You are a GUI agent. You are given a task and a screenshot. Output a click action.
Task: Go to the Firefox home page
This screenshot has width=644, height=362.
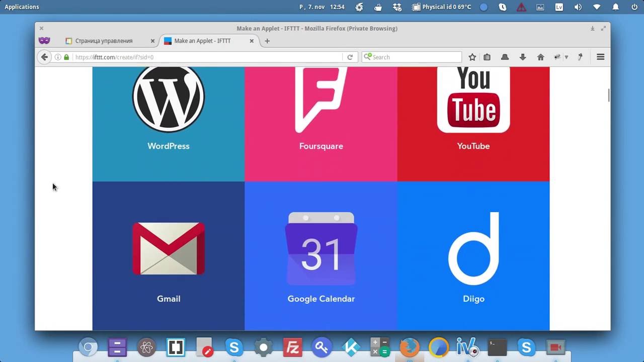(541, 57)
